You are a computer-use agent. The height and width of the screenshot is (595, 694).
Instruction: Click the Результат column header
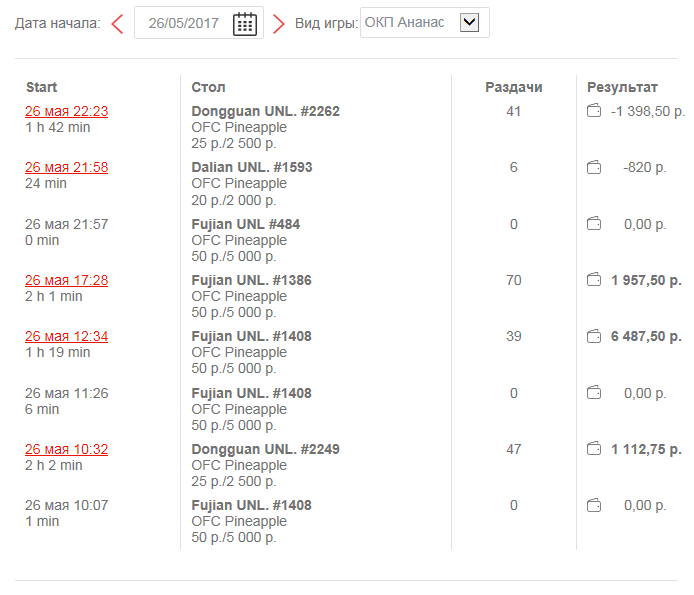pyautogui.click(x=622, y=87)
